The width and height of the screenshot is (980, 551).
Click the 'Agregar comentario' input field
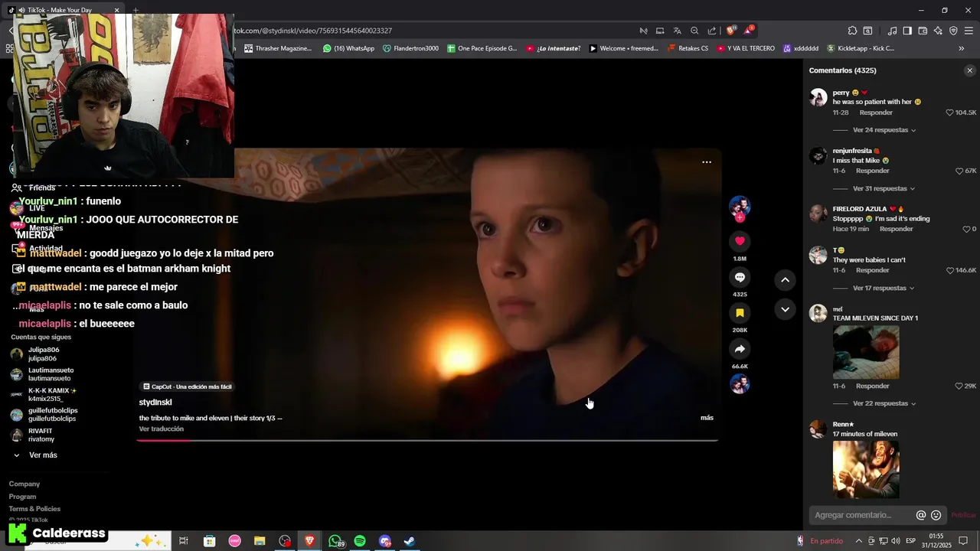click(x=864, y=515)
